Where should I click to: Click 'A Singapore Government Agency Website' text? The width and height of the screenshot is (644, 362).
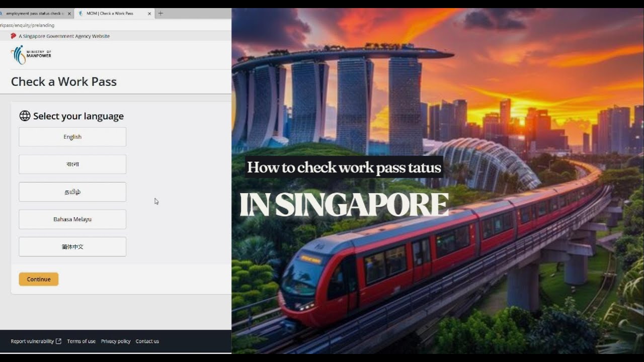tap(64, 36)
